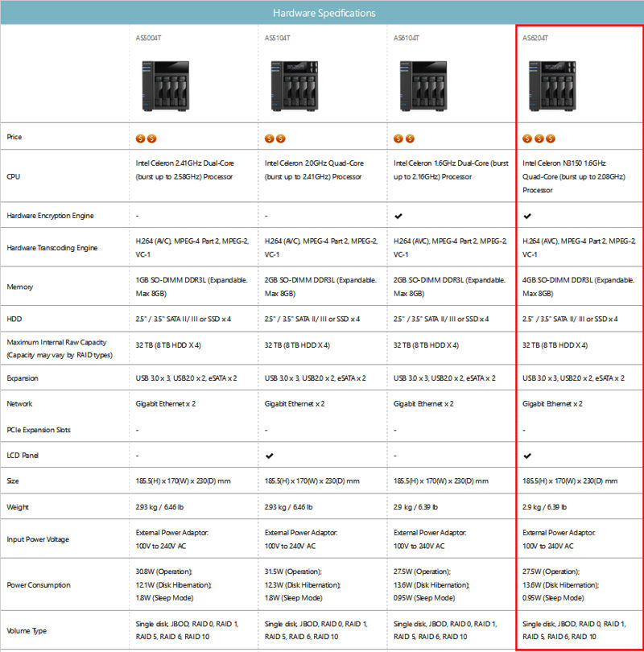Click the AS5104T product image
This screenshot has width=644, height=652.
click(295, 86)
